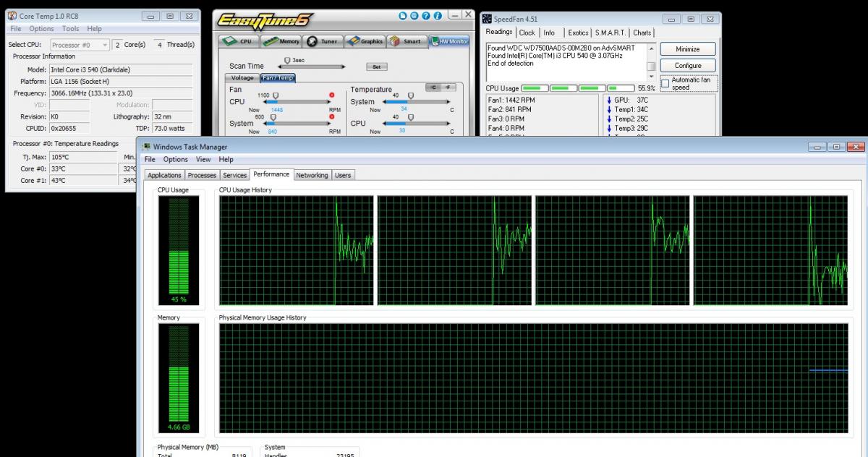The height and width of the screenshot is (457, 868).
Task: Switch to the Services tab in Task Manager
Action: coord(234,175)
